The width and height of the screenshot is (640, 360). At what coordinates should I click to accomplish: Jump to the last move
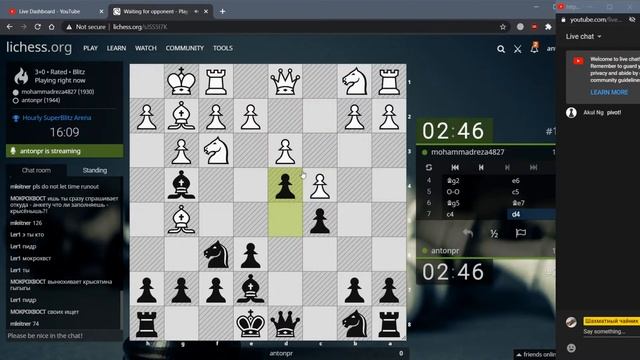click(x=533, y=167)
